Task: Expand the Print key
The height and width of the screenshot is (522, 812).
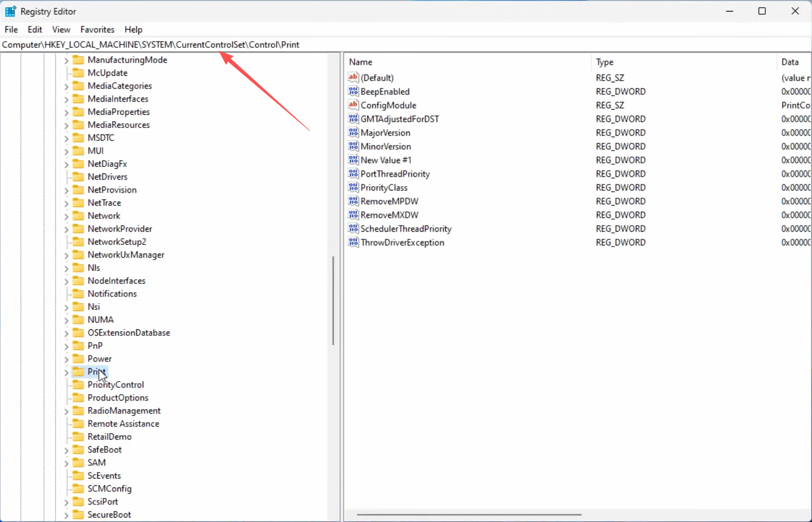Action: click(x=66, y=372)
